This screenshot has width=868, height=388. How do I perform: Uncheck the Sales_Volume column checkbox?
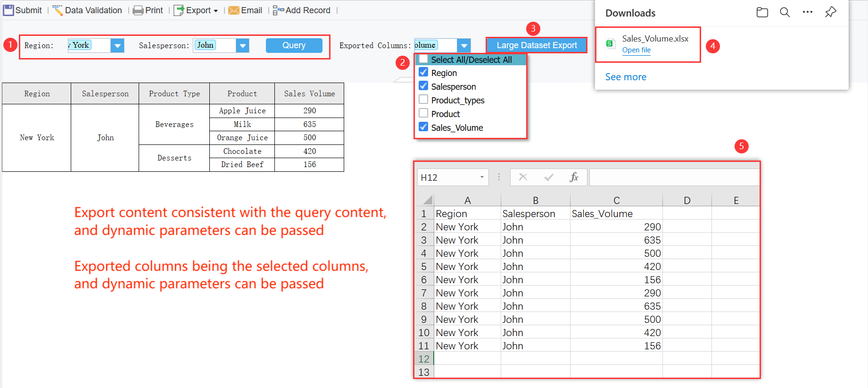[x=423, y=127]
